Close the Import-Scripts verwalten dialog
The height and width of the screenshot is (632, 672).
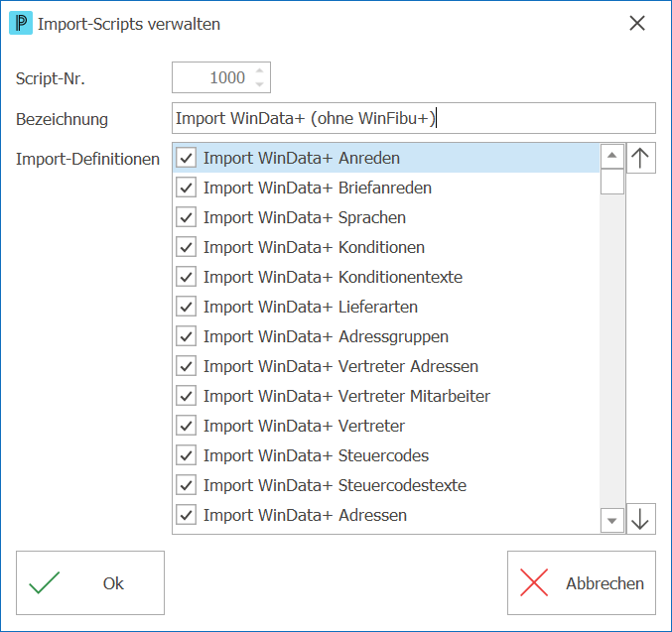pyautogui.click(x=637, y=23)
